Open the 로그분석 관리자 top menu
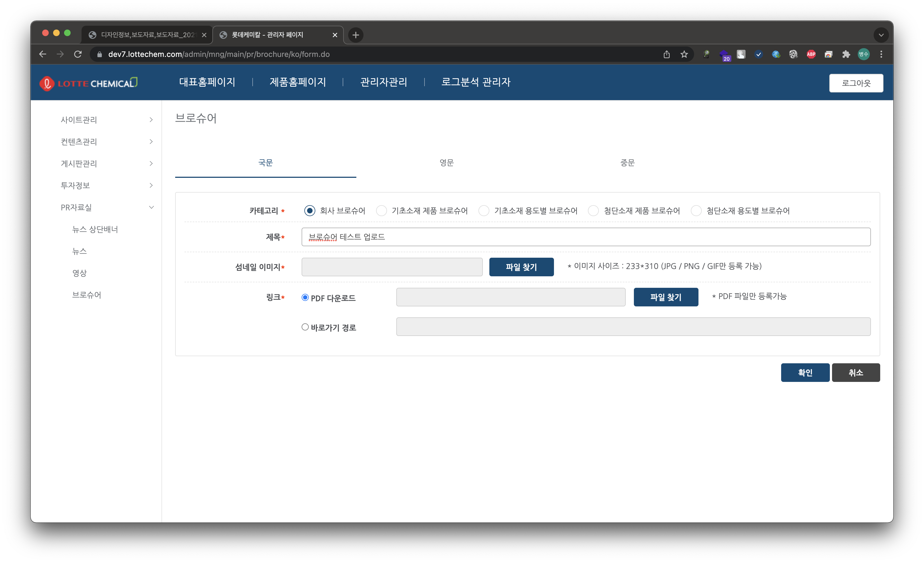The image size is (924, 563). coord(475,82)
